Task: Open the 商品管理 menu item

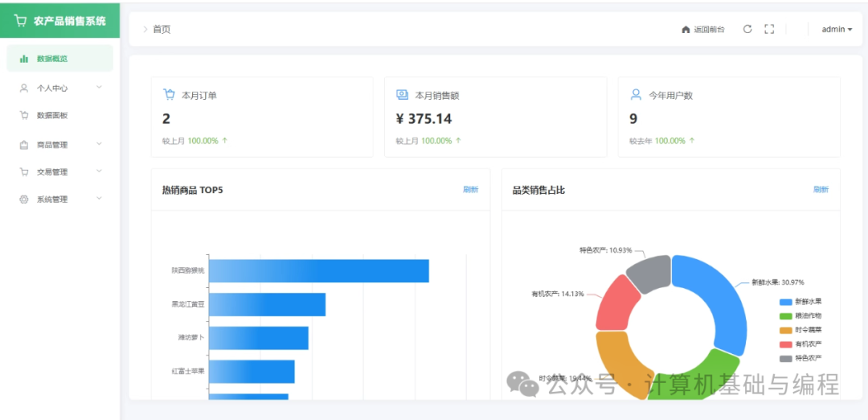Action: [59, 145]
